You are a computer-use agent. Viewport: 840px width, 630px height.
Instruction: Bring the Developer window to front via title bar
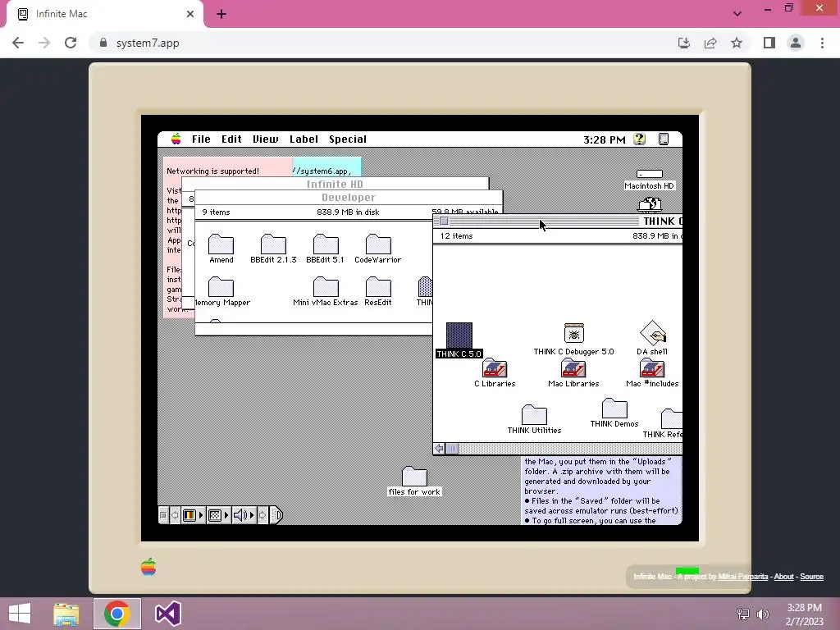coord(348,197)
